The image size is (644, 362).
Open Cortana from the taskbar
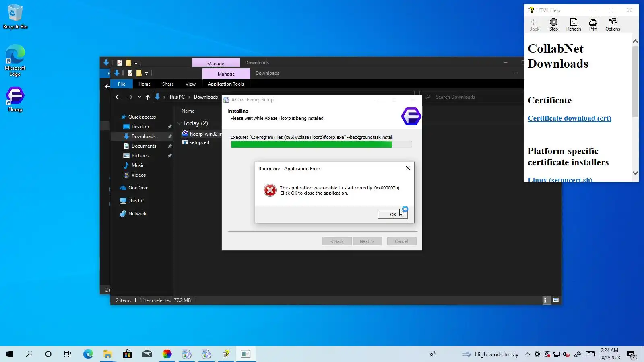(x=48, y=354)
